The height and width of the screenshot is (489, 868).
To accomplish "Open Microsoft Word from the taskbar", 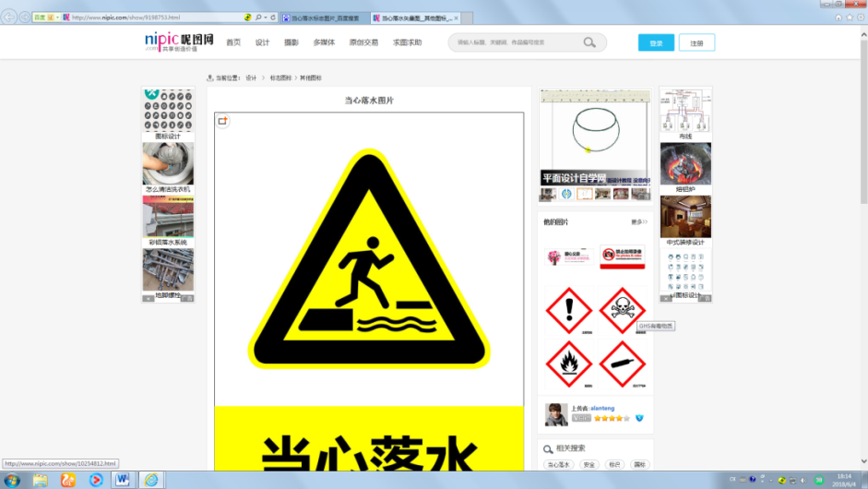I will 122,480.
